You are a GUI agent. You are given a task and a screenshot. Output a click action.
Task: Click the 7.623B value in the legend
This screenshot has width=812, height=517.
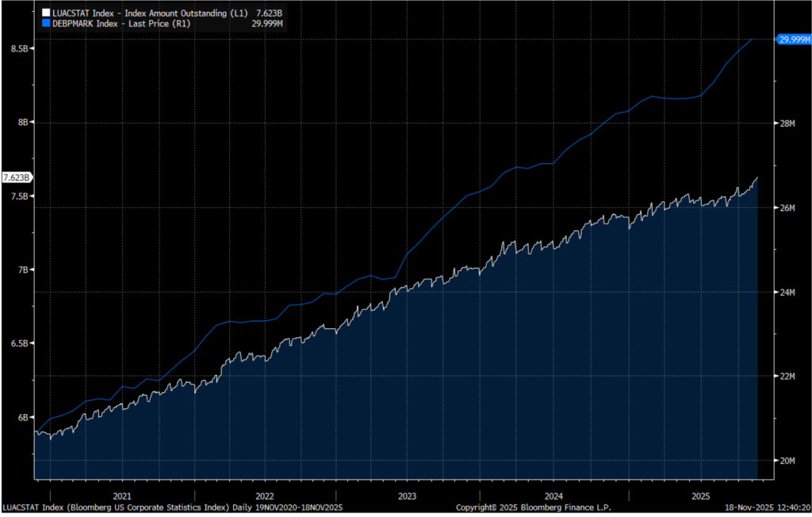click(x=266, y=13)
